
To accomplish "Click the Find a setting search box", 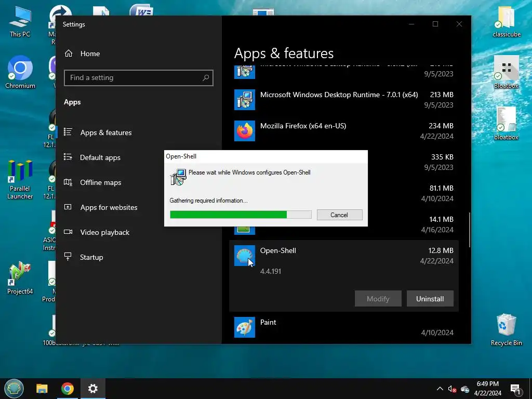I will (x=138, y=78).
